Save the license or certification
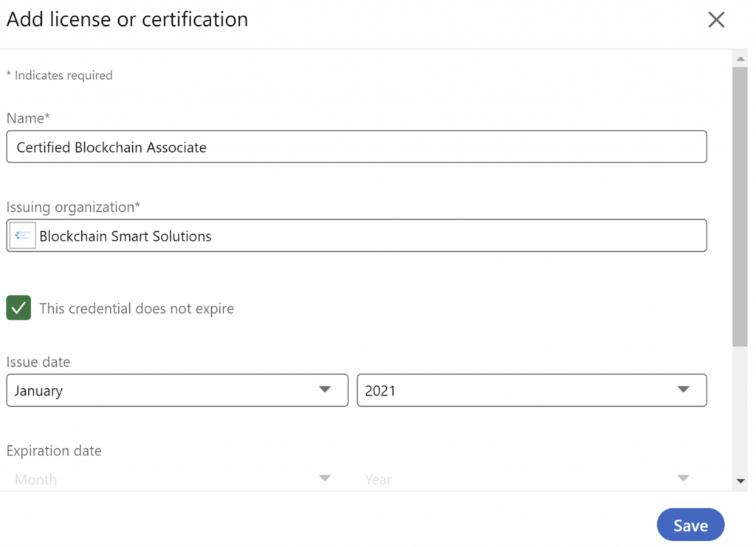 click(690, 524)
